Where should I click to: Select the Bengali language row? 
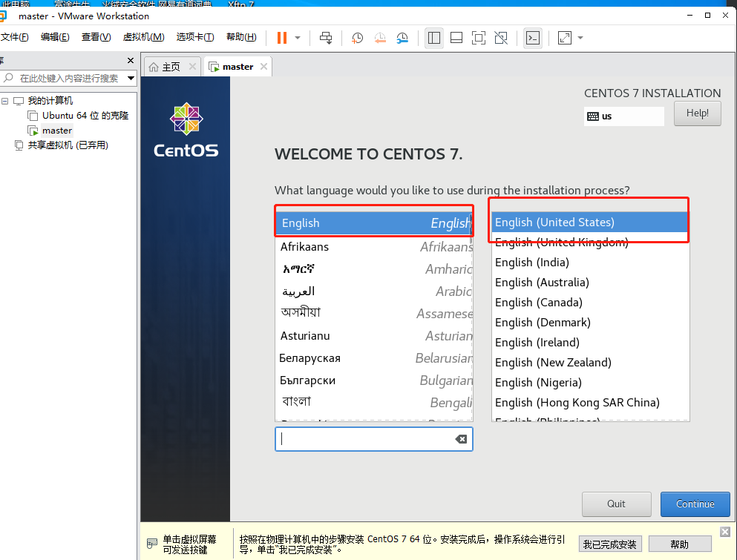(374, 402)
